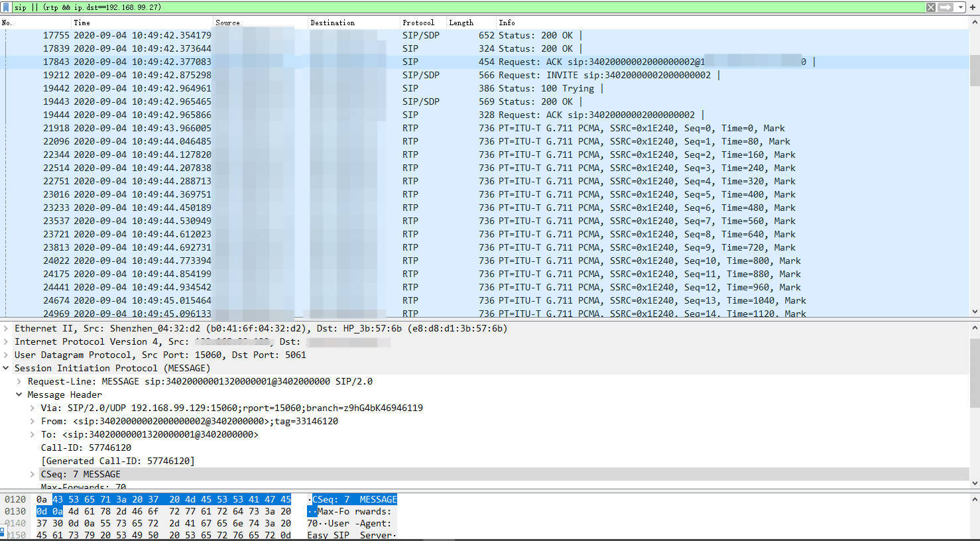The image size is (980, 541).
Task: Click hex offset 0130 in bytes pane
Action: pyautogui.click(x=15, y=511)
